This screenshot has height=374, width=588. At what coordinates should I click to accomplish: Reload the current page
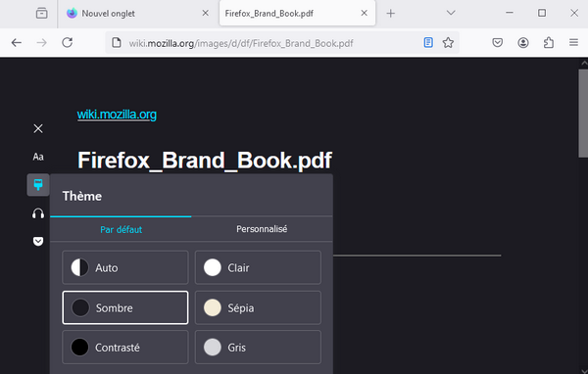[x=67, y=43]
